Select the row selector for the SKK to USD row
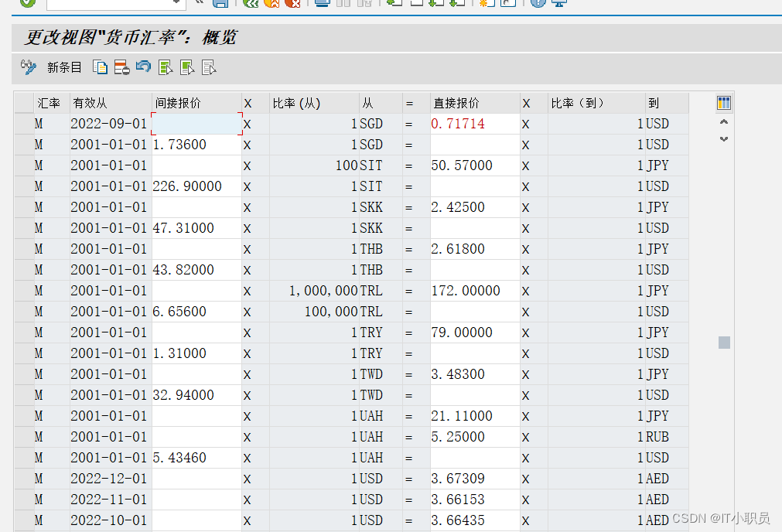782x532 pixels. [23, 228]
